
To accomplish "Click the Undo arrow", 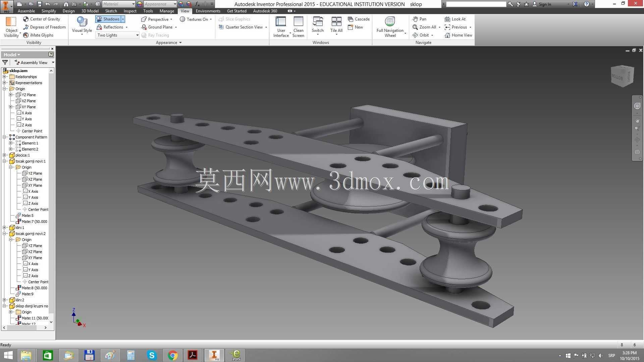I will (x=48, y=4).
